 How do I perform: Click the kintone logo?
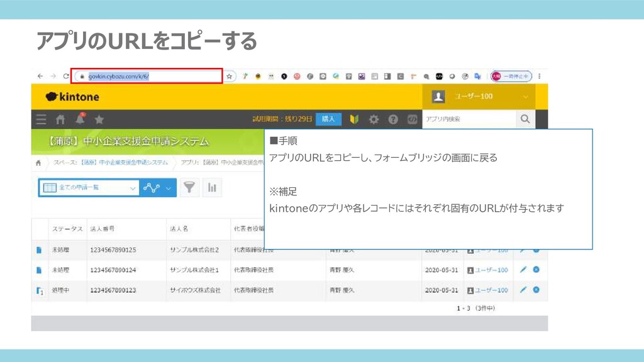tap(72, 97)
